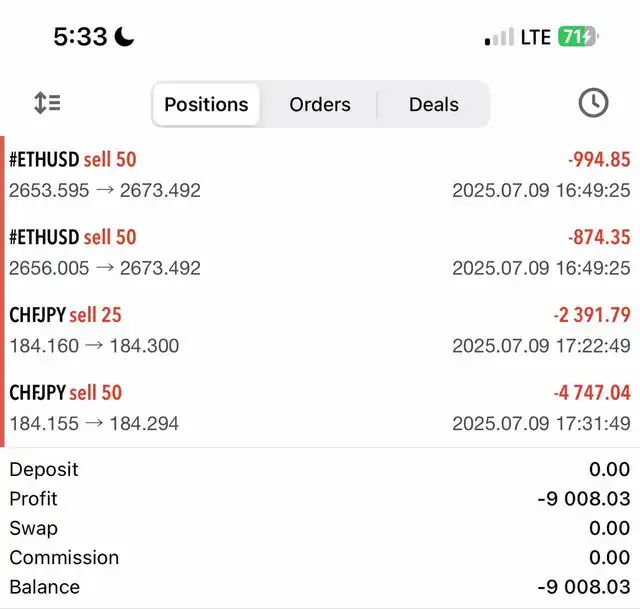Tap the Profit summary row
Image resolution: width=640 pixels, height=609 pixels.
(x=320, y=499)
